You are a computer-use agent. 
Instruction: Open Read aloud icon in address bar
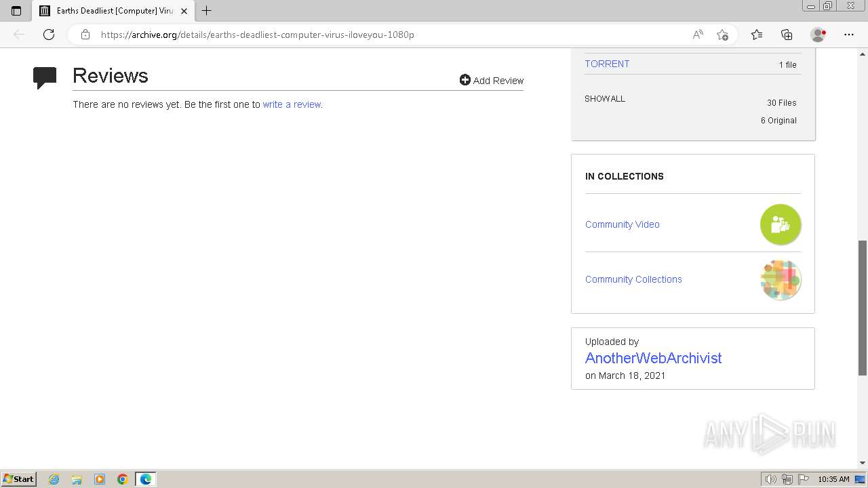click(698, 35)
